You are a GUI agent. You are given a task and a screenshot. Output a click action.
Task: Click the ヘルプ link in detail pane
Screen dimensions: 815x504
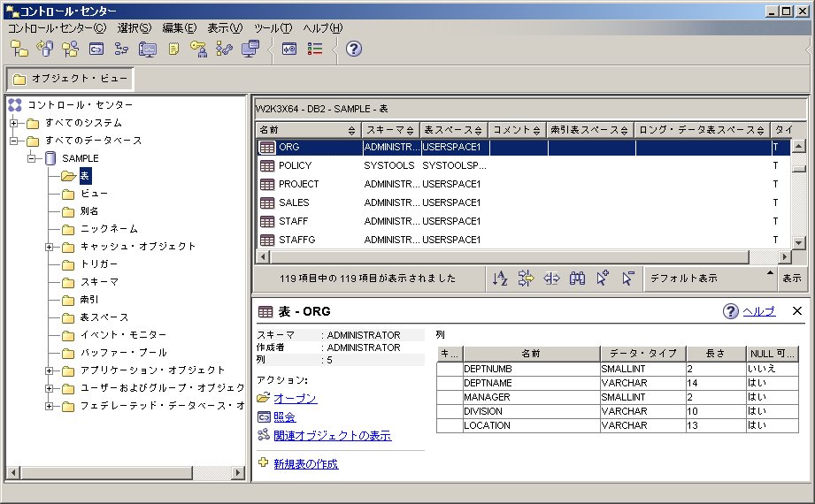coord(759,311)
